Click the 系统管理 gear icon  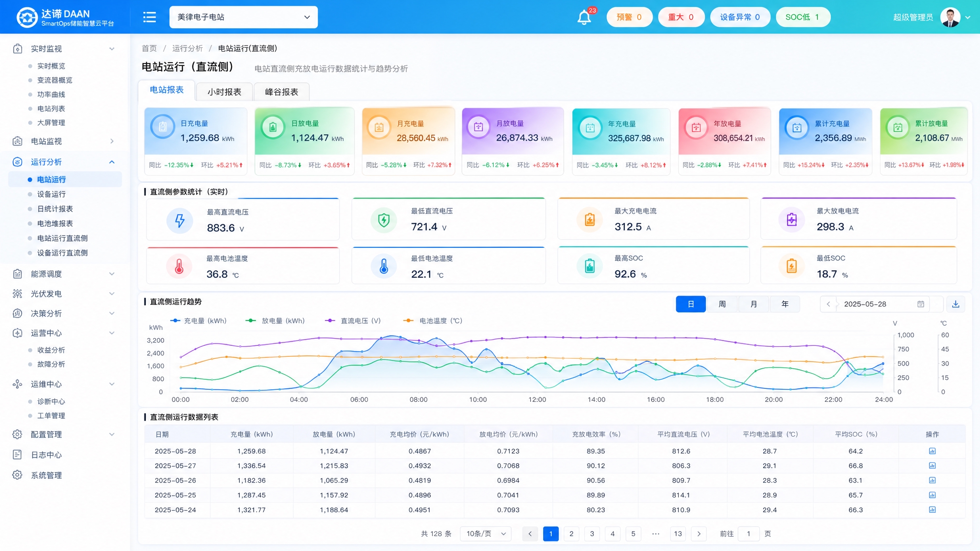pyautogui.click(x=17, y=475)
